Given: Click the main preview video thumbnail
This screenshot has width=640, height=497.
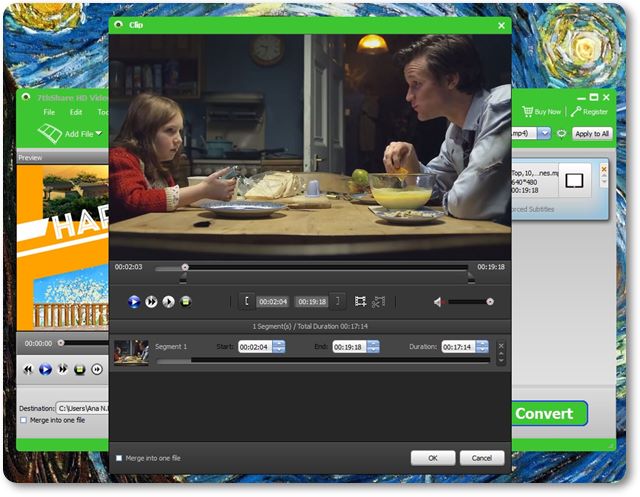Looking at the screenshot, I should click(63, 248).
